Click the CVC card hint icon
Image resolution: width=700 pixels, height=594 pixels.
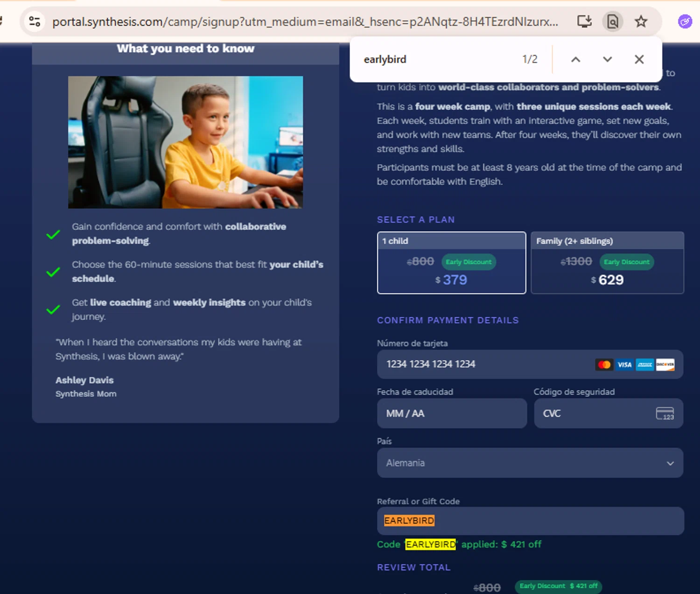(x=665, y=413)
